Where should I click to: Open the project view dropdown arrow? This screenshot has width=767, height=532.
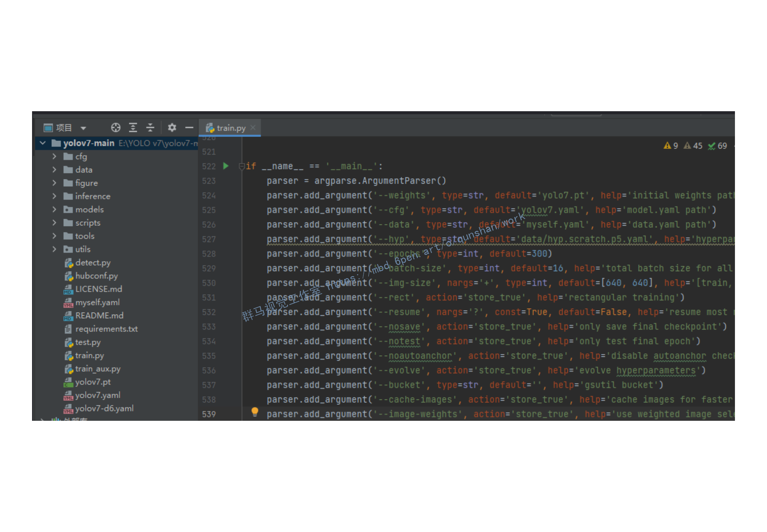[83, 128]
